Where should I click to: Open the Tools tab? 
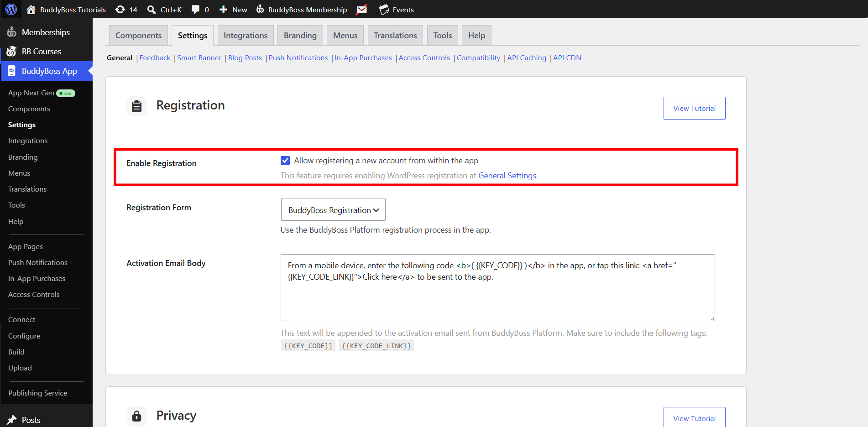tap(443, 36)
